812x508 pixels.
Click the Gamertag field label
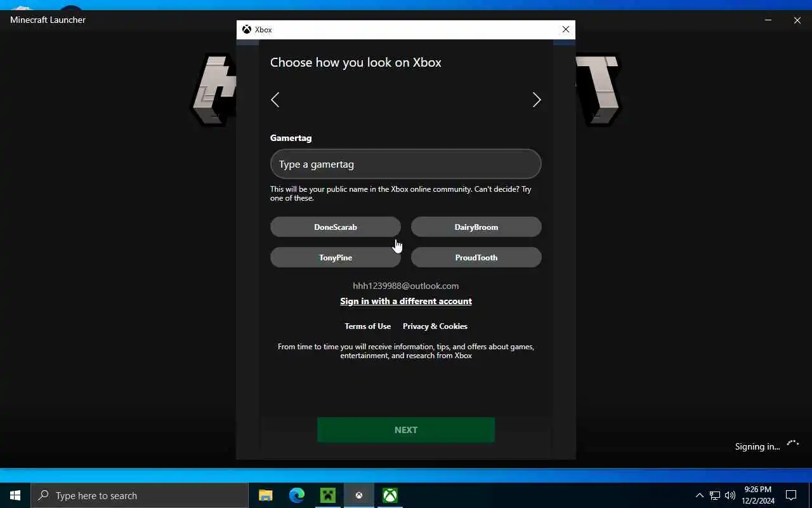tap(291, 138)
